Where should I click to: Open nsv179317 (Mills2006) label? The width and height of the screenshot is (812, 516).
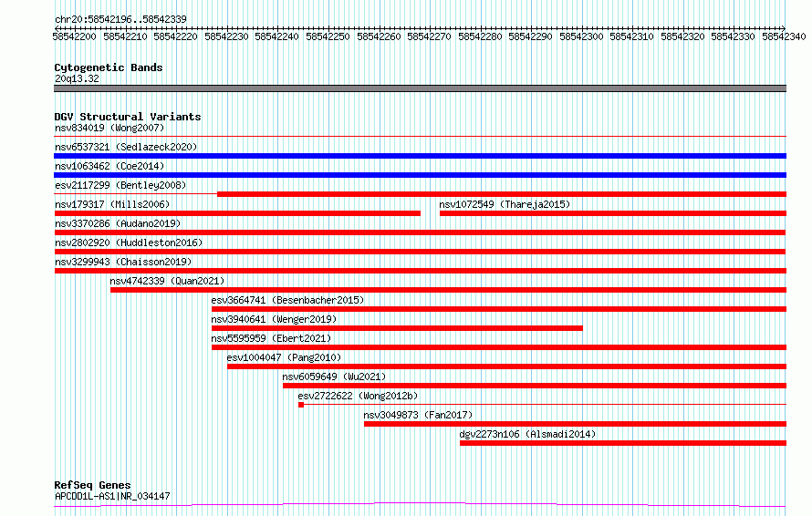[112, 204]
